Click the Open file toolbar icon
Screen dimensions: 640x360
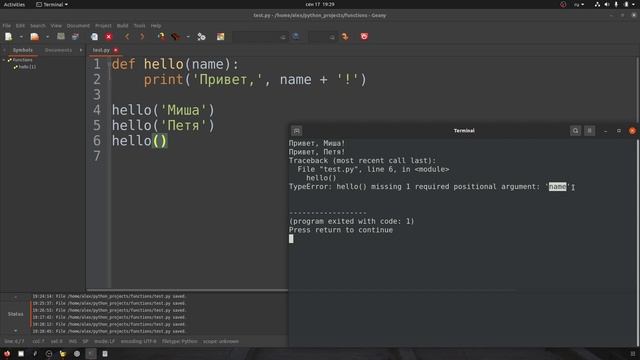(x=35, y=37)
